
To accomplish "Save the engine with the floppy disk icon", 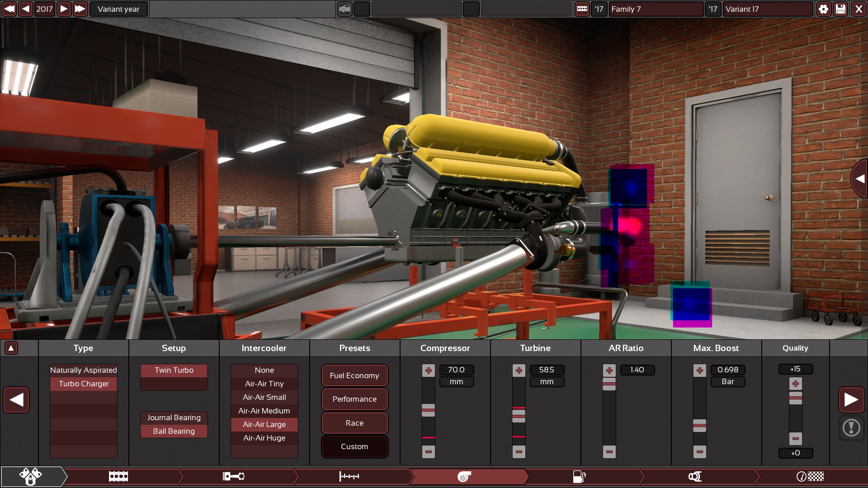I will tap(840, 9).
